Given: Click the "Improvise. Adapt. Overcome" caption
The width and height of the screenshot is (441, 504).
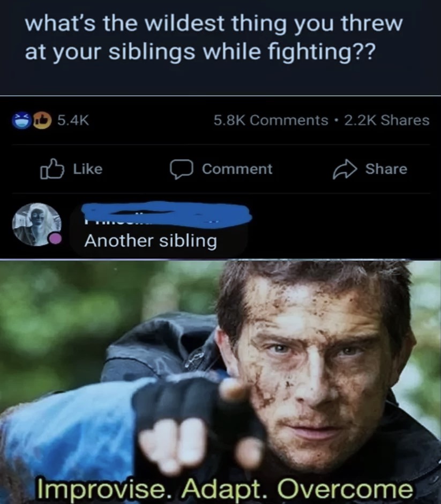Looking at the screenshot, I should (226, 488).
